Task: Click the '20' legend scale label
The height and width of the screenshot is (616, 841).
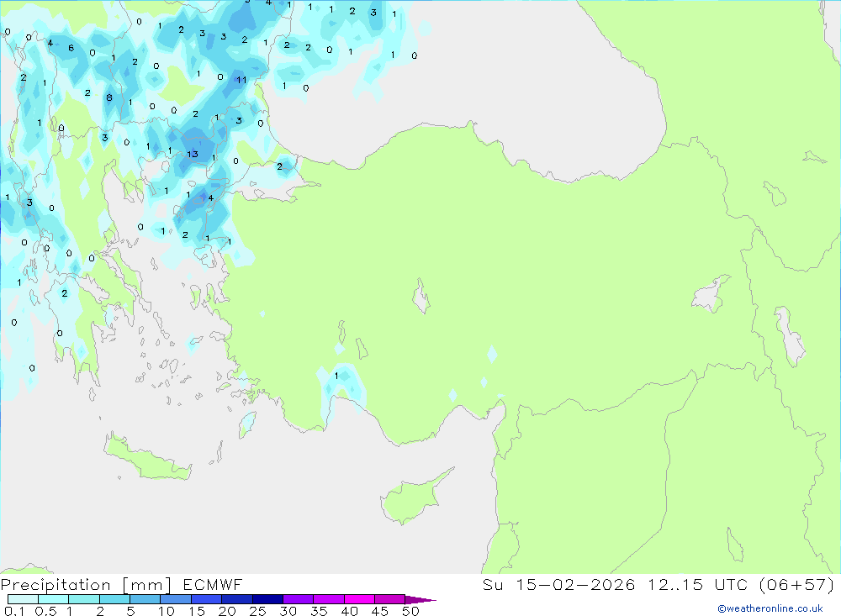Action: click(x=227, y=611)
